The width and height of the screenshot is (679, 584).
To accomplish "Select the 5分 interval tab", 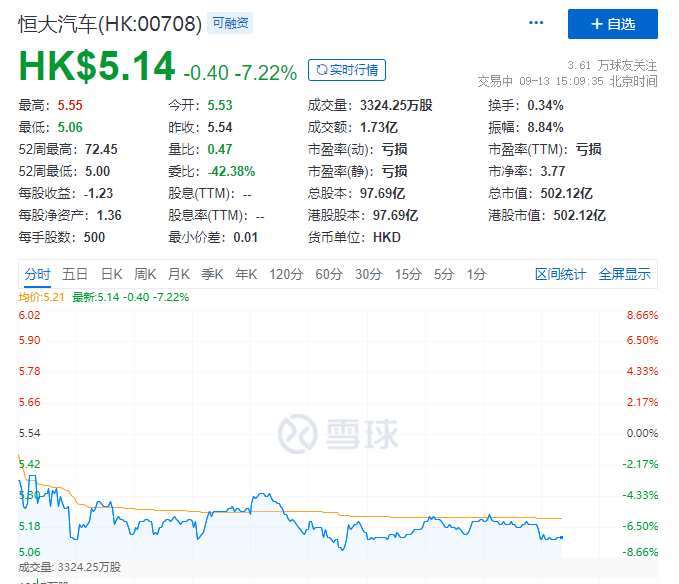I will [443, 274].
